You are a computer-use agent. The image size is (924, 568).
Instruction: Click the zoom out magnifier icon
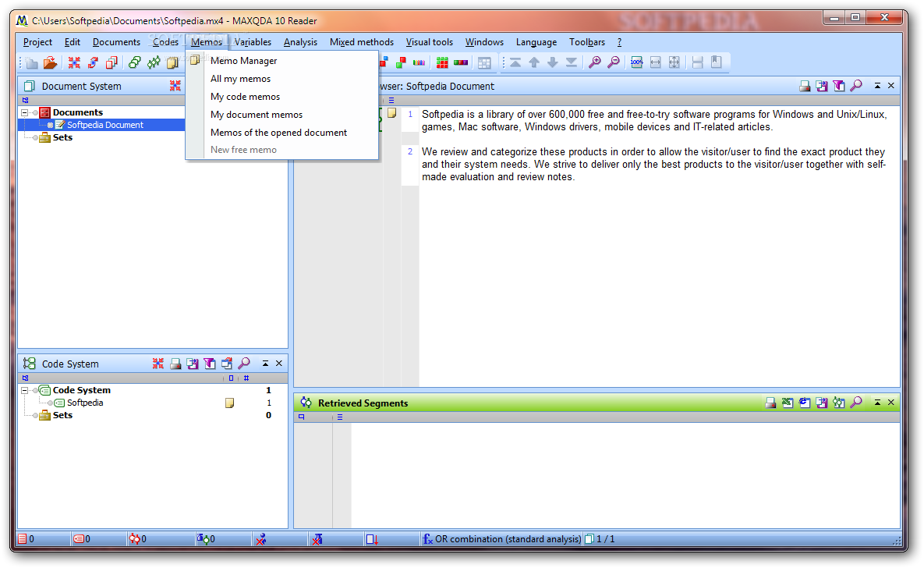coord(614,62)
